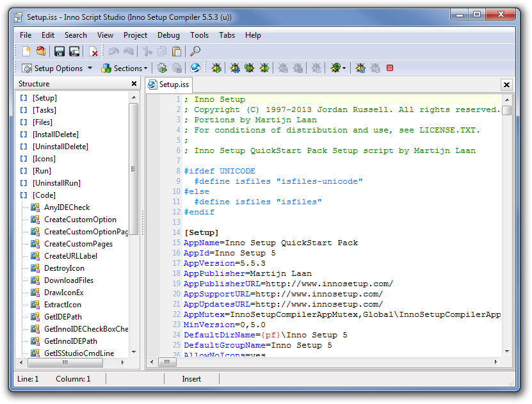Click the Compile gear icon with green arrow
The width and height of the screenshot is (532, 404).
tap(162, 68)
